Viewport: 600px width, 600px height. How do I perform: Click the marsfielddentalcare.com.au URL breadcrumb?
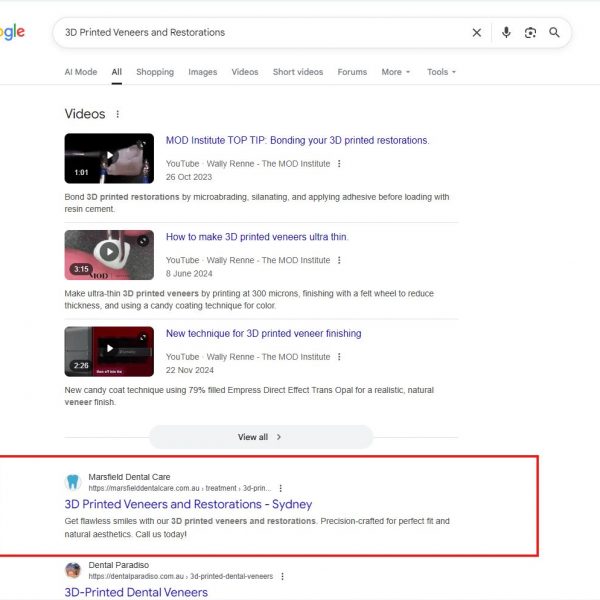pos(179,488)
